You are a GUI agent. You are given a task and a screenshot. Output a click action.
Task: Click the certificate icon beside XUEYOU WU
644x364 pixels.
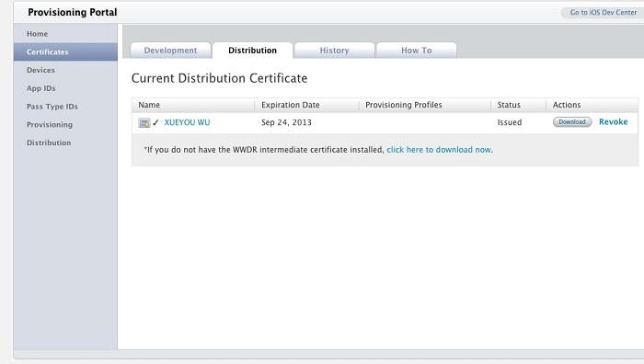tap(144, 122)
